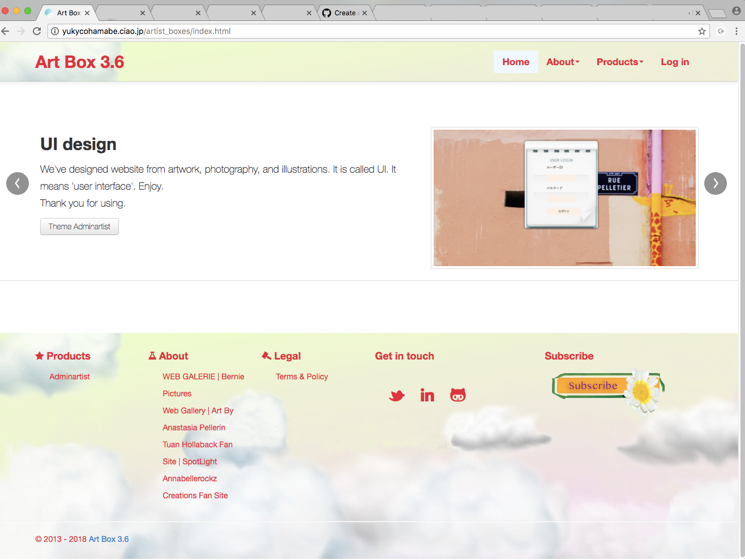745x560 pixels.
Task: Click the UI design carousel image
Action: coord(564,198)
